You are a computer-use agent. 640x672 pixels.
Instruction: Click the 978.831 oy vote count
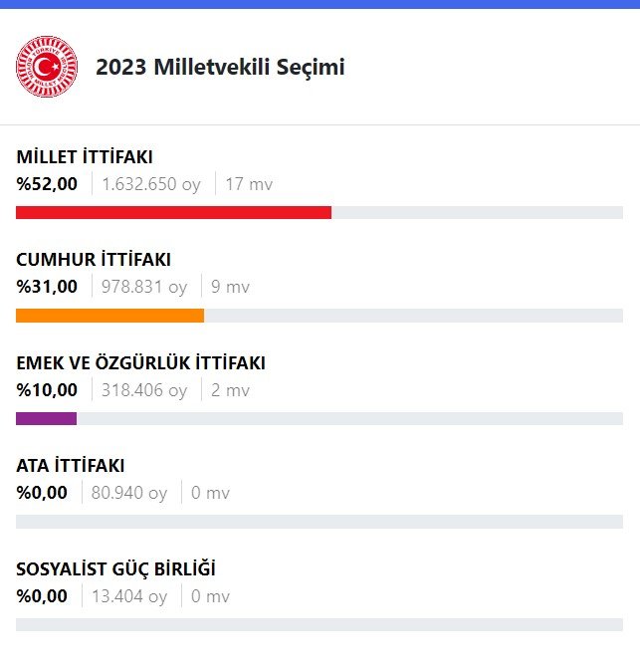pos(144,287)
